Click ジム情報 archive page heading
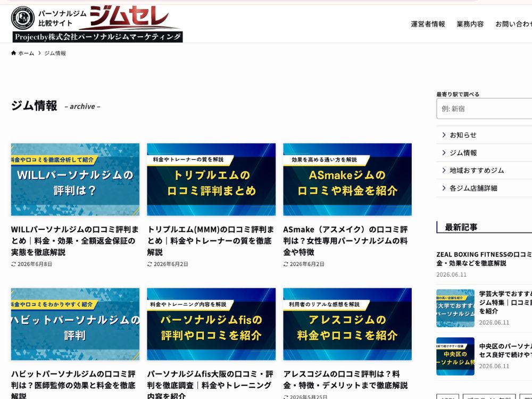This screenshot has height=399, width=532. (34, 105)
